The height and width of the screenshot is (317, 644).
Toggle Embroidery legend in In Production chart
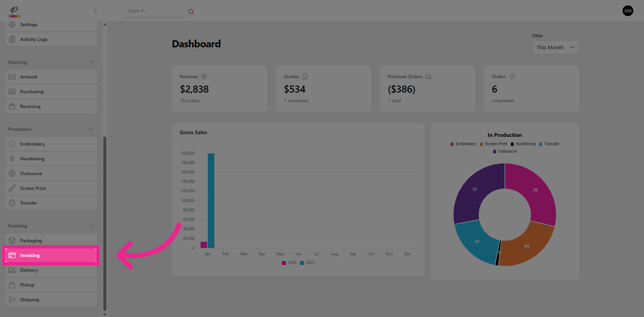tap(463, 144)
